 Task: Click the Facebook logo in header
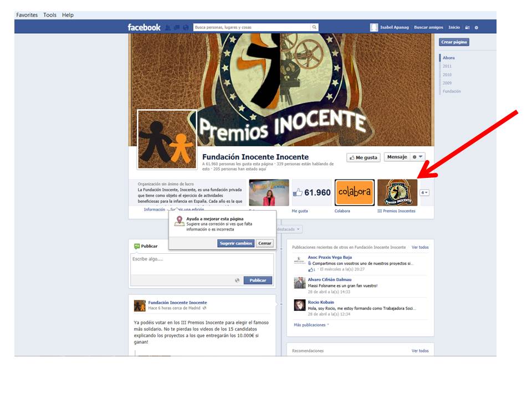point(144,27)
